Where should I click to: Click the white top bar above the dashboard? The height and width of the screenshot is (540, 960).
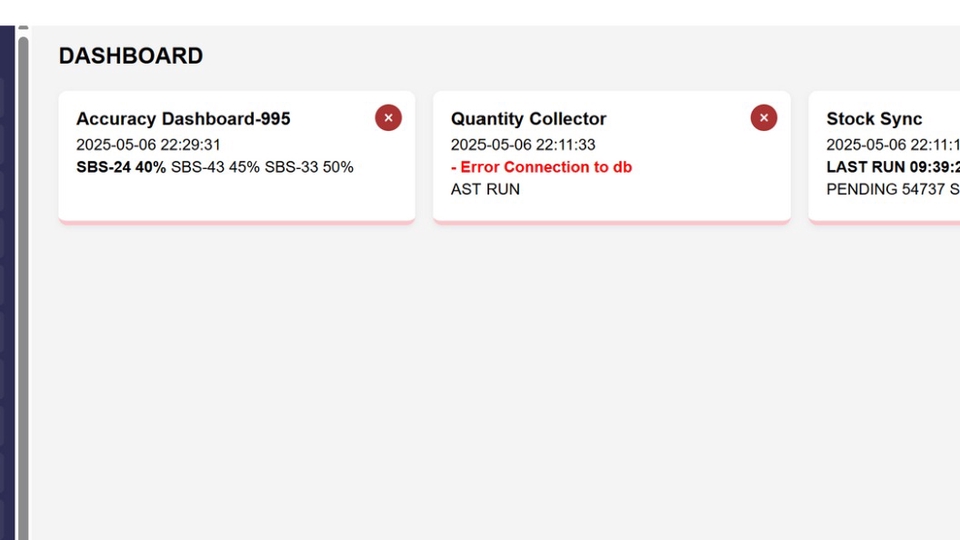[x=480, y=12]
